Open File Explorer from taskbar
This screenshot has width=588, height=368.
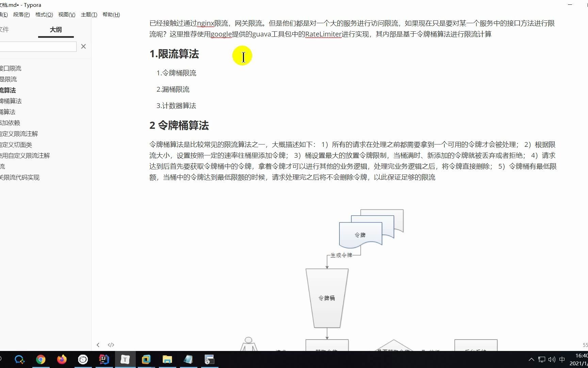point(167,359)
